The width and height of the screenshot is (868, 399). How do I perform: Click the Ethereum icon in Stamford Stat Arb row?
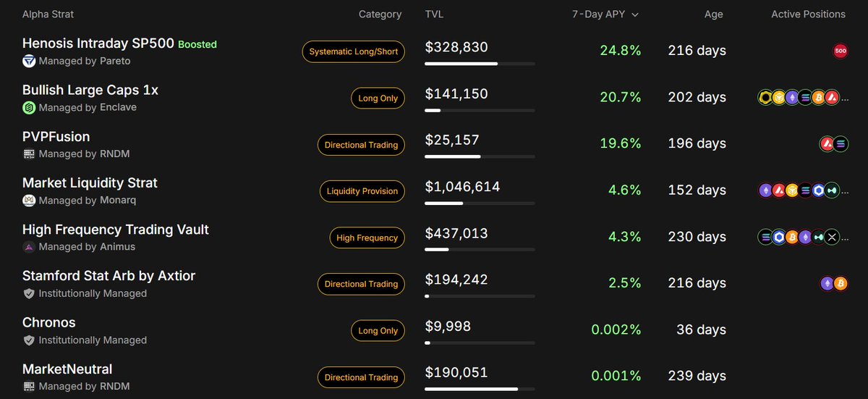click(x=827, y=283)
